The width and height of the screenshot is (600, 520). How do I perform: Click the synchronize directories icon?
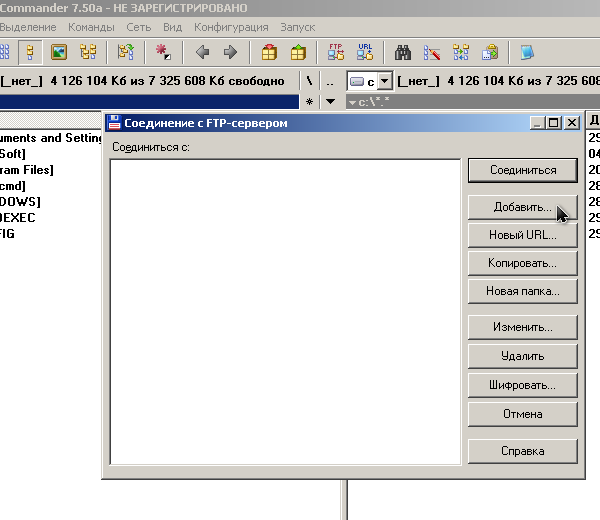(x=461, y=52)
